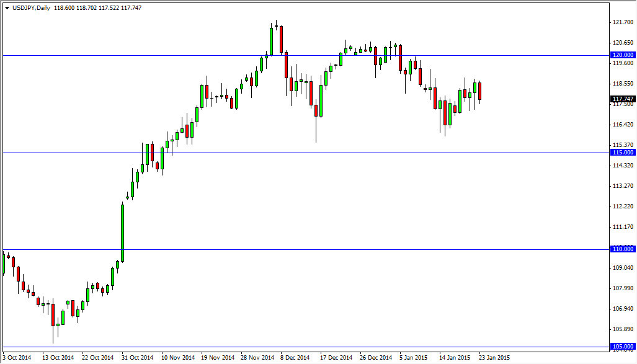Click the 121.700 price scale value
The image size is (637, 364).
[623, 22]
